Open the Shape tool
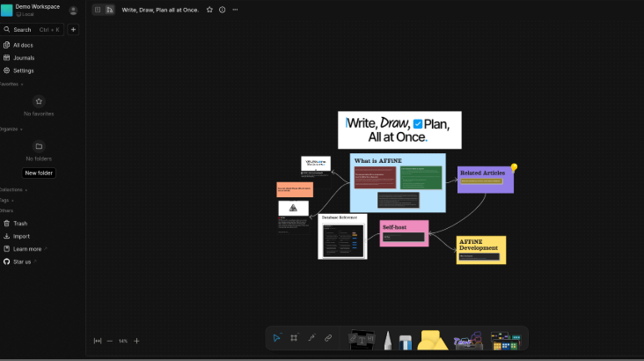This screenshot has width=644, height=361. 432,340
